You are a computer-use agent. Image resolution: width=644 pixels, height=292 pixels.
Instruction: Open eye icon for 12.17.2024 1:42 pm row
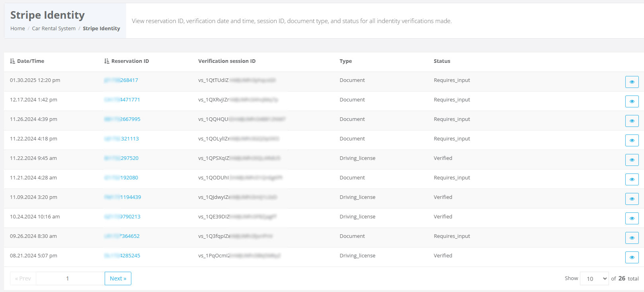pos(632,101)
